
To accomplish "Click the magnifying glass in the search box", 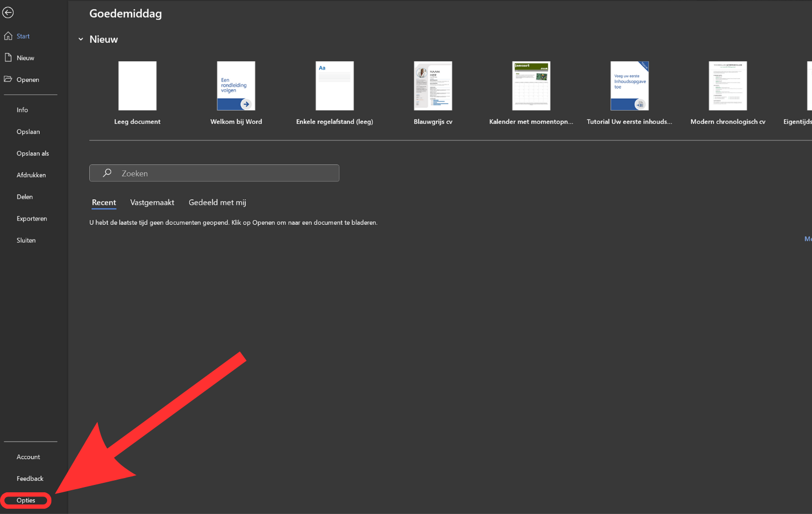I will tap(106, 173).
